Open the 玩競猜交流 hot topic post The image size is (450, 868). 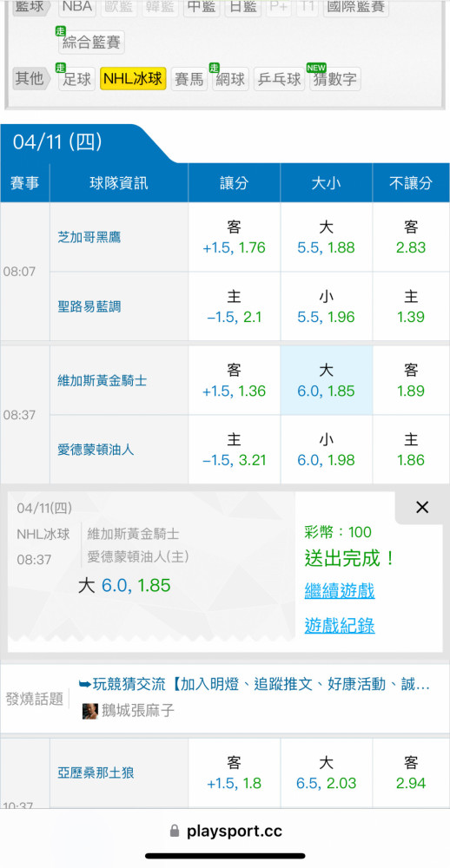[255, 684]
